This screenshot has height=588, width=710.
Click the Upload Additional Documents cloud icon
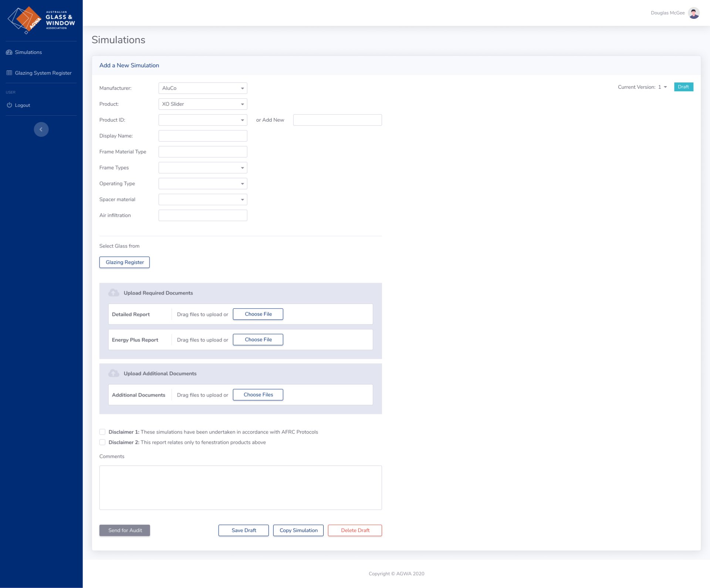(114, 374)
